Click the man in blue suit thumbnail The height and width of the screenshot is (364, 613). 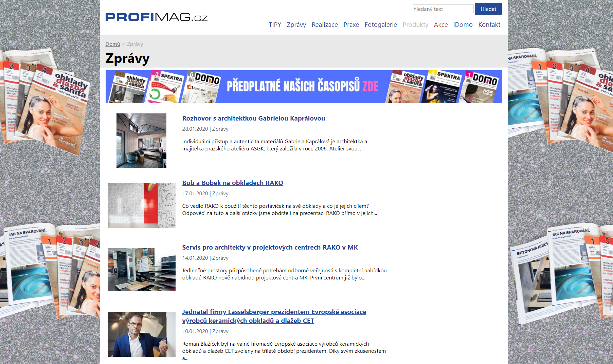[x=141, y=334]
